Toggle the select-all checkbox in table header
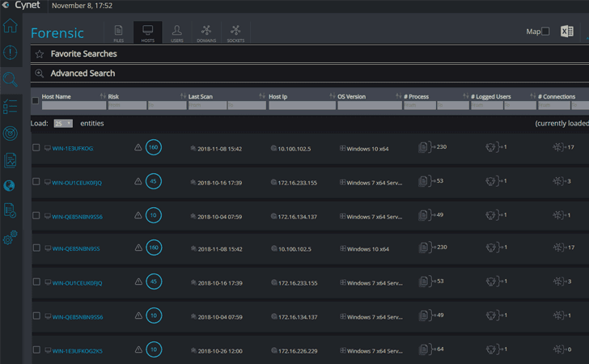The height and width of the screenshot is (364, 589). click(36, 100)
